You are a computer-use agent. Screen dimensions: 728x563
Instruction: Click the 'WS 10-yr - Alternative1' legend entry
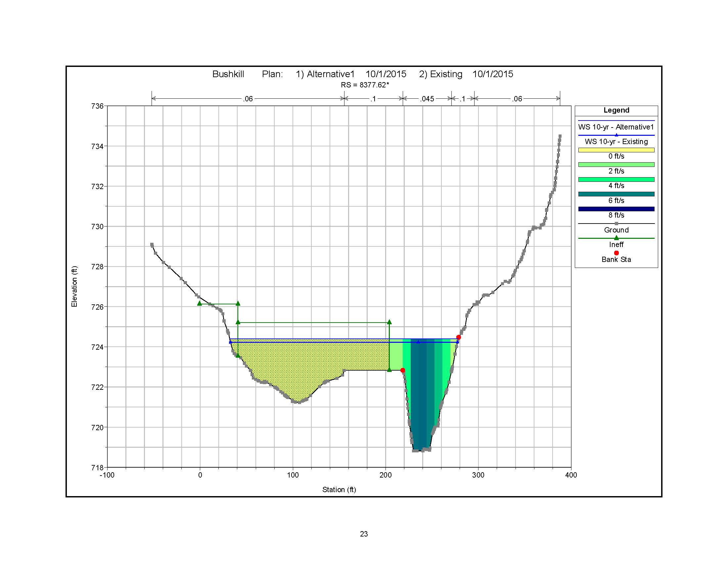coord(616,127)
